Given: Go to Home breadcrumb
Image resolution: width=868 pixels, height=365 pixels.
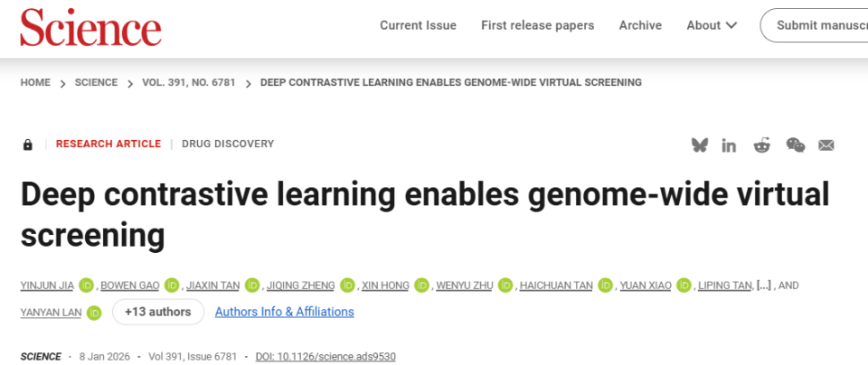Looking at the screenshot, I should [x=35, y=82].
